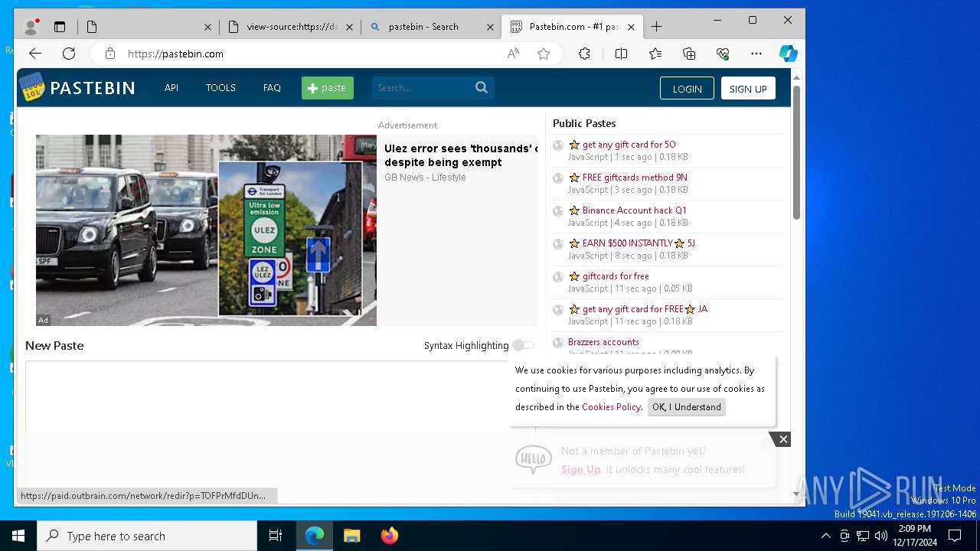Click the page vertical scrollbar thumb
This screenshot has width=980, height=551.
click(796, 153)
